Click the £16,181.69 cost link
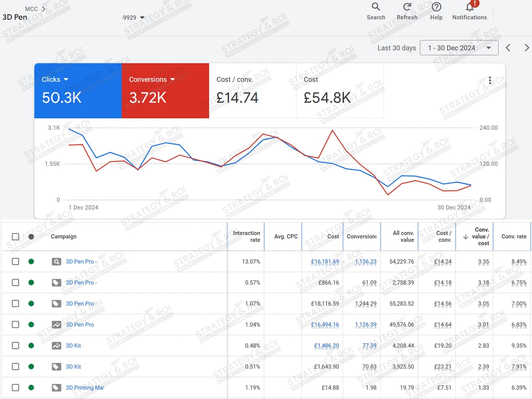This screenshot has width=532, height=399. click(x=325, y=262)
